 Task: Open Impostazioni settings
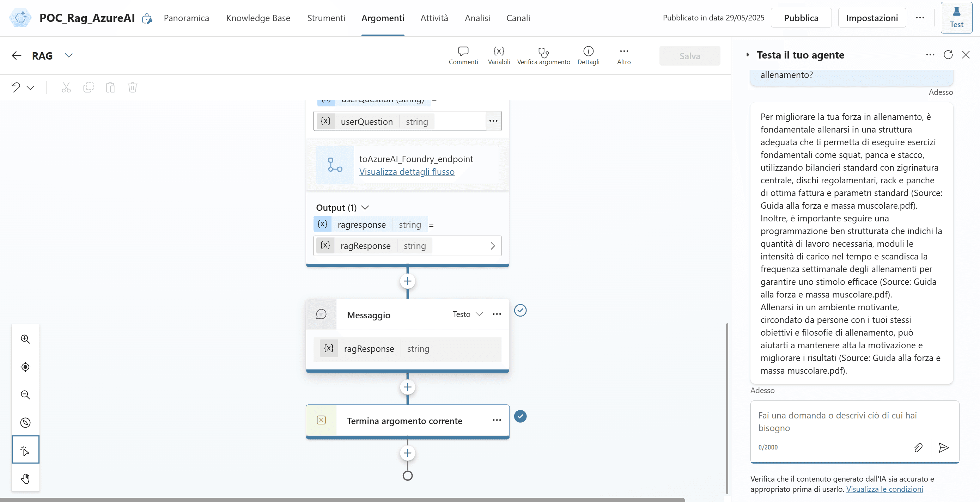(872, 18)
